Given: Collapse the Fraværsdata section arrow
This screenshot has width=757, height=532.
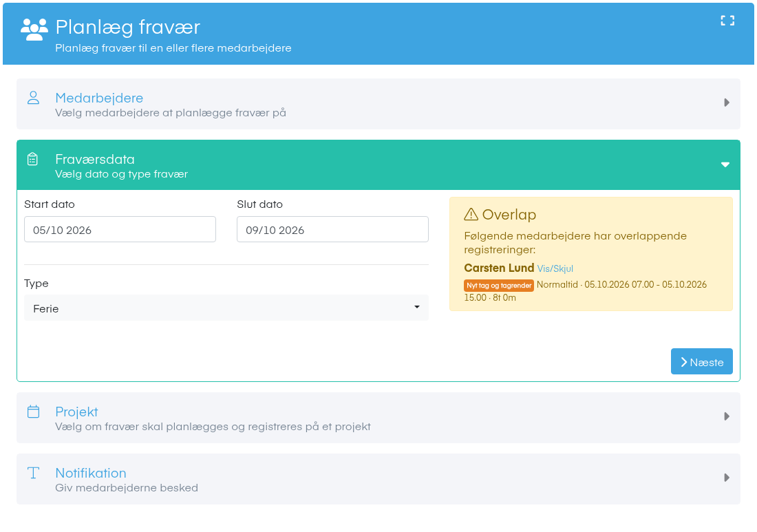Looking at the screenshot, I should tap(725, 164).
